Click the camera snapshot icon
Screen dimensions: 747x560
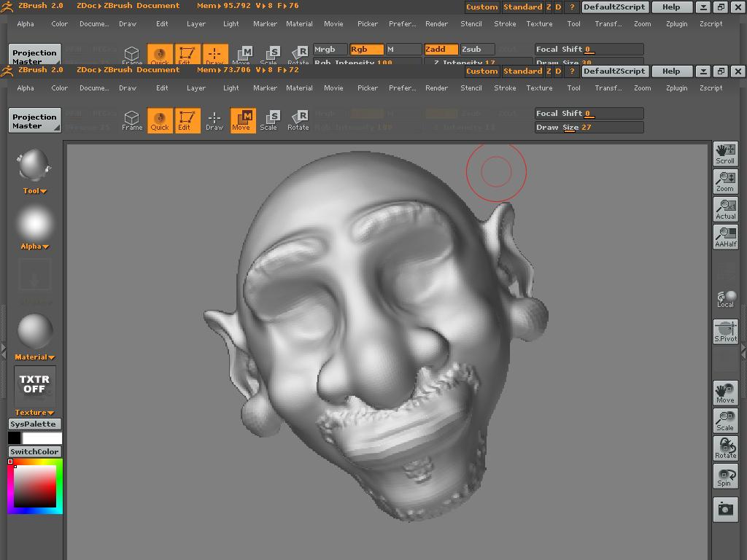(726, 509)
